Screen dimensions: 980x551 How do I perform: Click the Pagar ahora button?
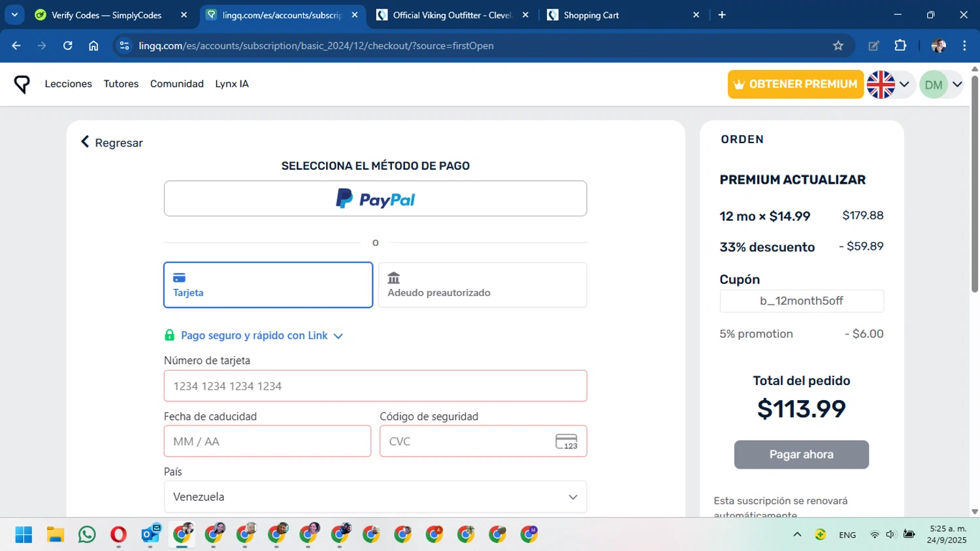click(x=802, y=454)
